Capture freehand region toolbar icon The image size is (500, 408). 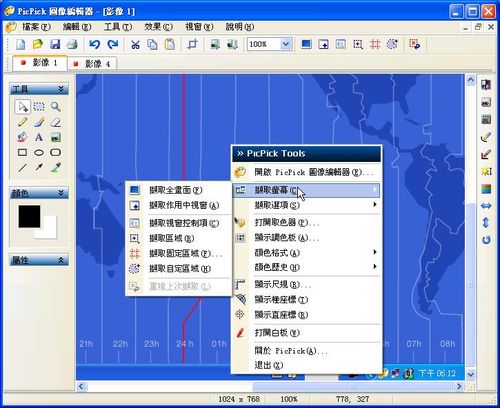(x=392, y=44)
